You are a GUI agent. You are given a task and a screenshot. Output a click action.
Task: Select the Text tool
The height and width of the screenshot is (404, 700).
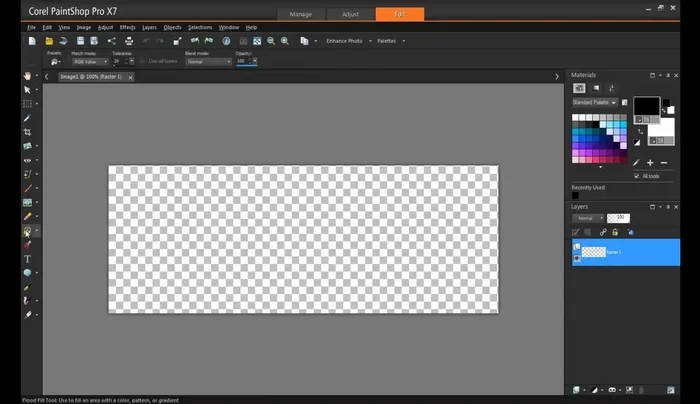click(28, 259)
